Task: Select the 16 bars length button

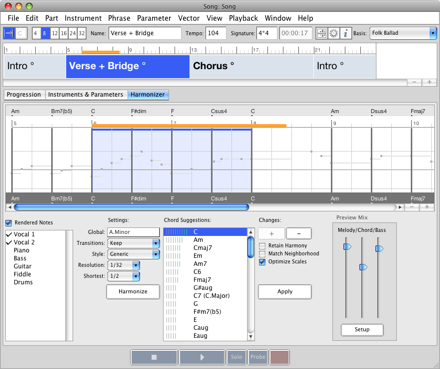Action: pyautogui.click(x=64, y=33)
